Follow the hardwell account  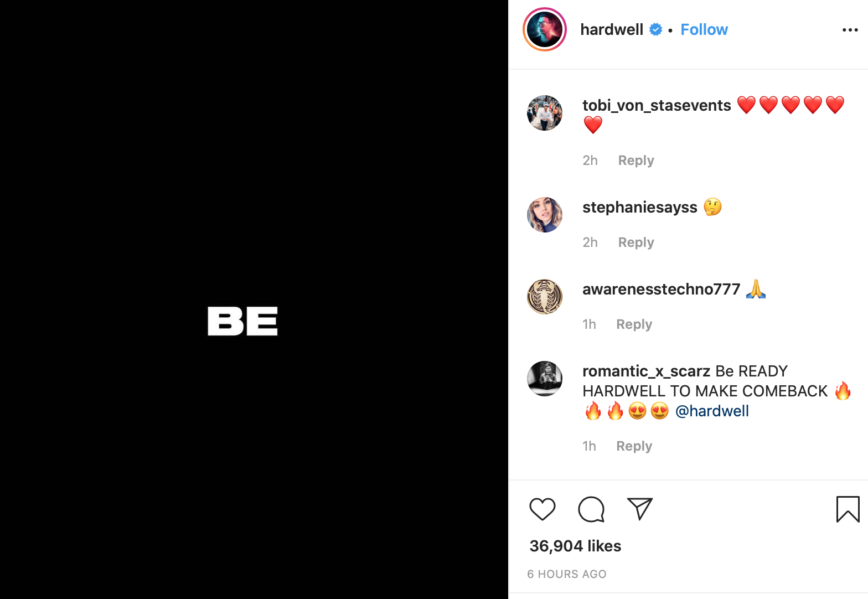point(704,30)
